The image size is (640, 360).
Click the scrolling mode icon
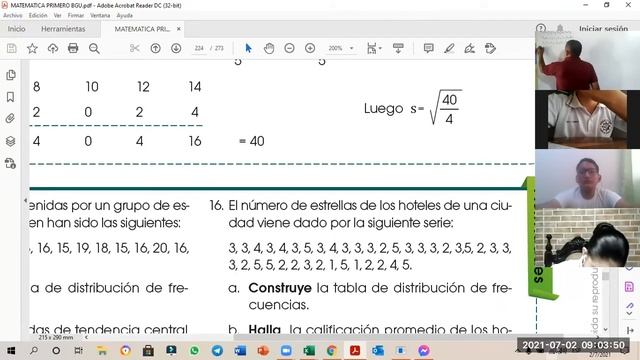tap(398, 48)
